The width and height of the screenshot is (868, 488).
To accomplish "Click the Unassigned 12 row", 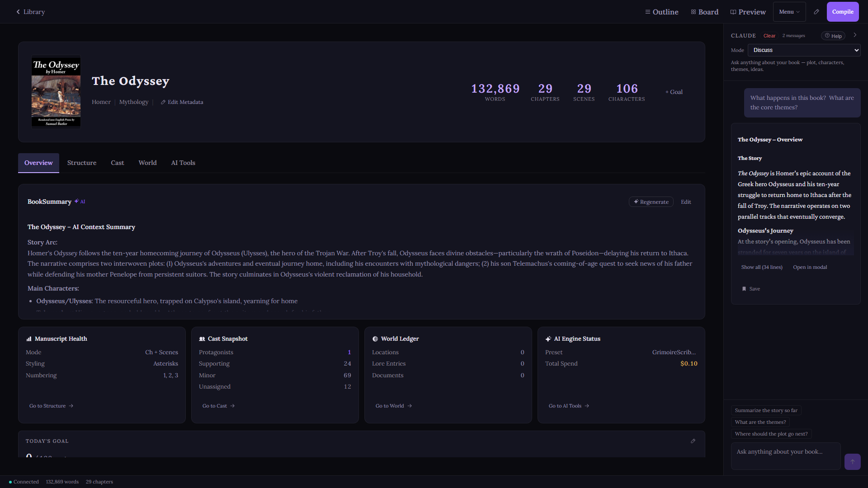I will point(275,387).
